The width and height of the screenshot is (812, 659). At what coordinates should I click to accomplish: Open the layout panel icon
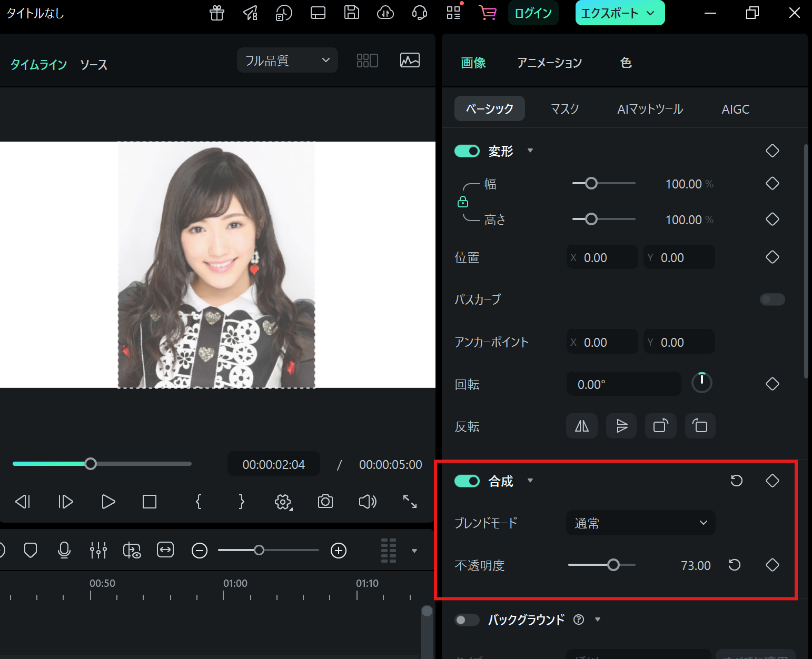pos(318,13)
